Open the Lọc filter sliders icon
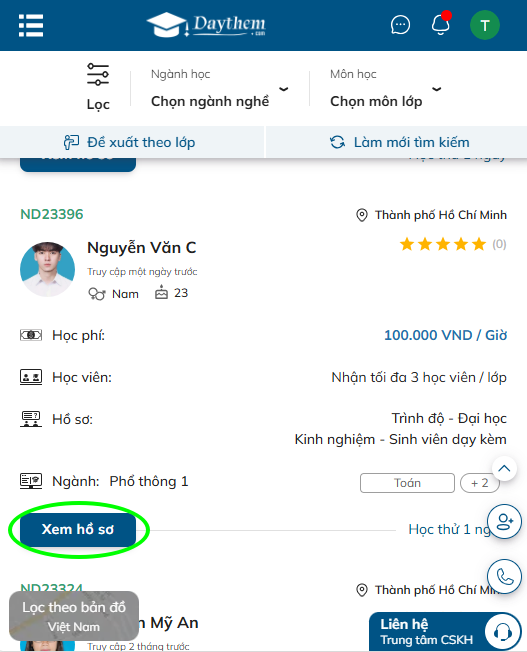Image resolution: width=527 pixels, height=652 pixels. (x=98, y=74)
